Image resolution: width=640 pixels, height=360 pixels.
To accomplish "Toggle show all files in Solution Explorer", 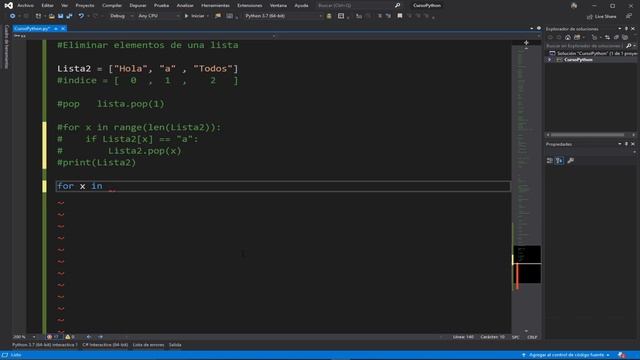I will 625,37.
